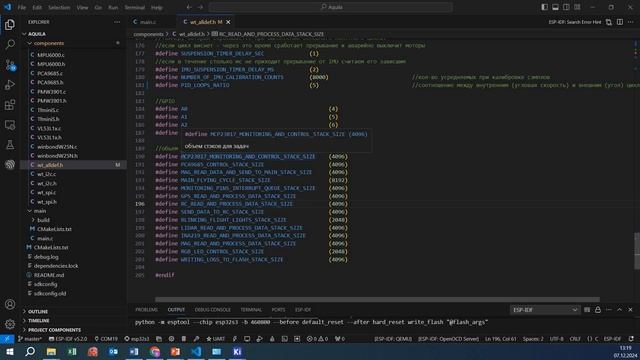
Task: Click the ESP-IDF current project folder icon
Action: click(159, 339)
